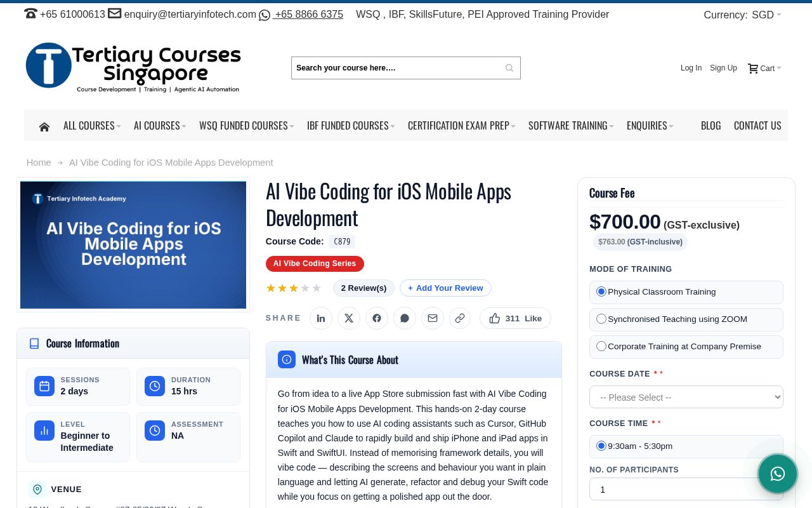
Task: Like the course with 311 Like button
Action: (515, 318)
